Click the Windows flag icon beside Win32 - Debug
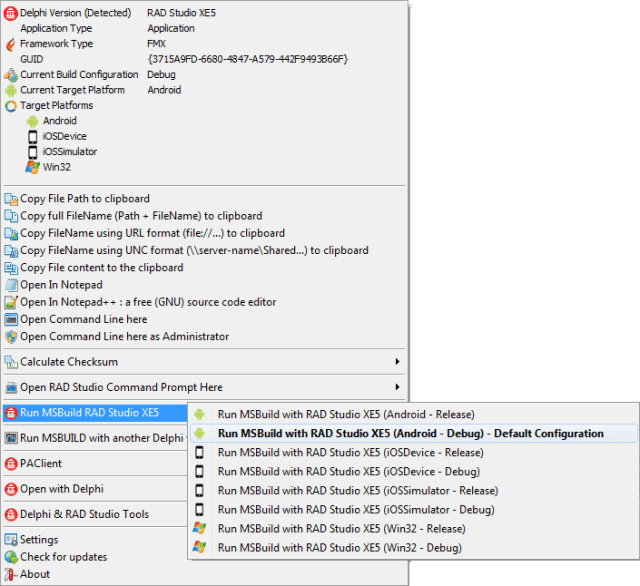The image size is (640, 586). tap(199, 548)
